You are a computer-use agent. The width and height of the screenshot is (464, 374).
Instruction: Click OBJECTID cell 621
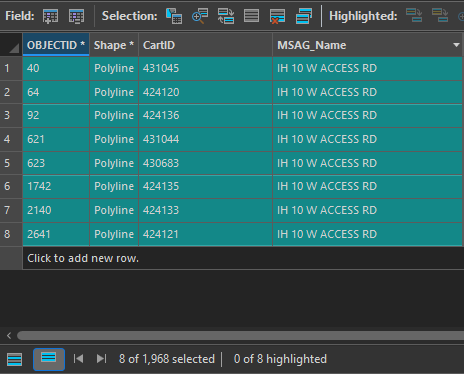[56, 139]
